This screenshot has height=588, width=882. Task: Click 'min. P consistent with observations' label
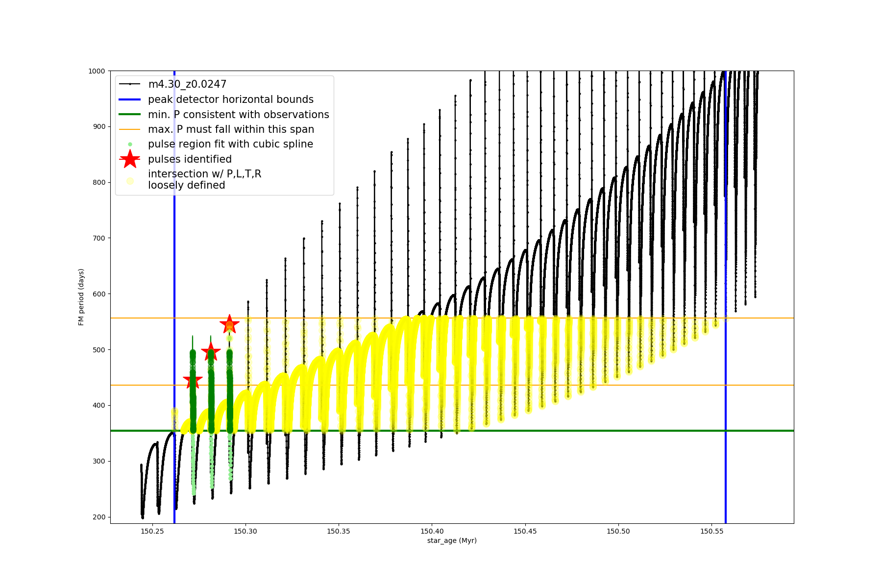[238, 114]
